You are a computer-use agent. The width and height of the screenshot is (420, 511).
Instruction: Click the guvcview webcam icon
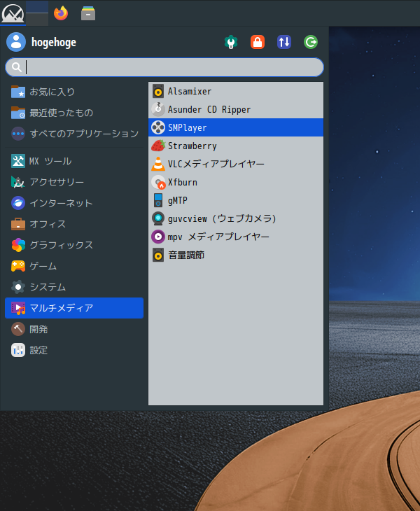coord(158,218)
